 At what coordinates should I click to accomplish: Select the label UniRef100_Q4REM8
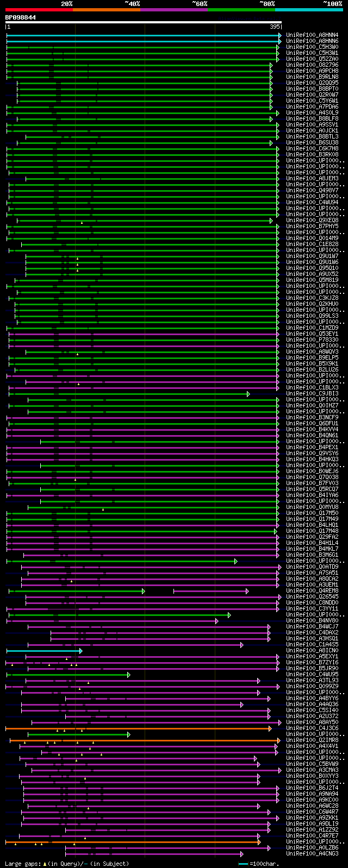click(x=312, y=590)
